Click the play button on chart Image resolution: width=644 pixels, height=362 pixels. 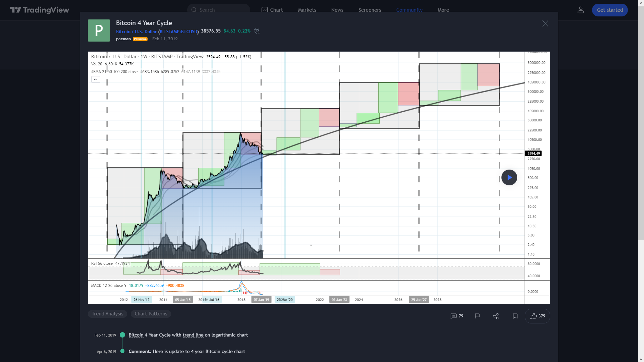[509, 177]
